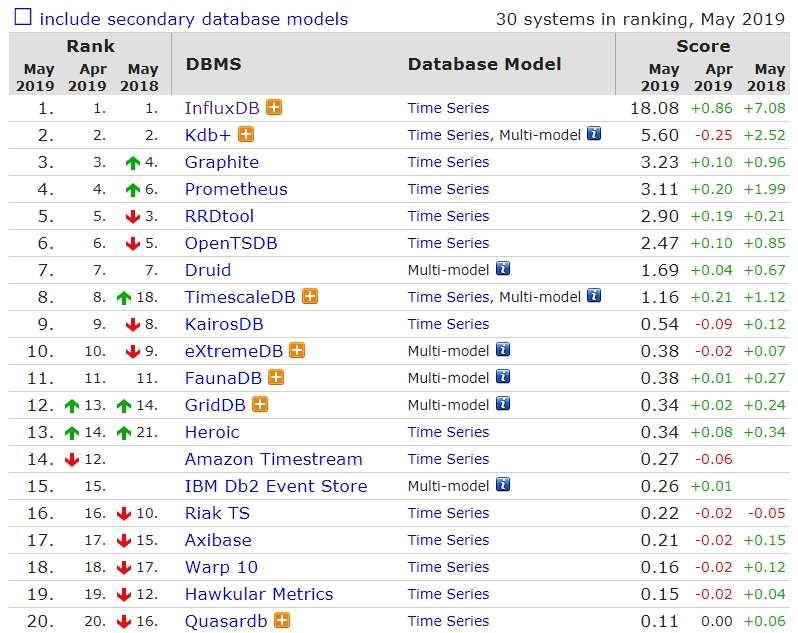Enable include secondary database models checkbox
The image size is (798, 633).
22,18
